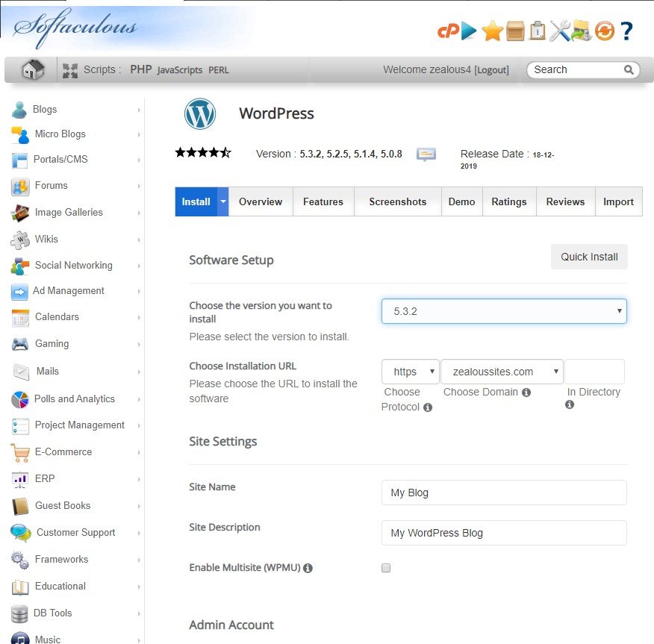Switch to the Demo tab
654x644 pixels.
(461, 201)
